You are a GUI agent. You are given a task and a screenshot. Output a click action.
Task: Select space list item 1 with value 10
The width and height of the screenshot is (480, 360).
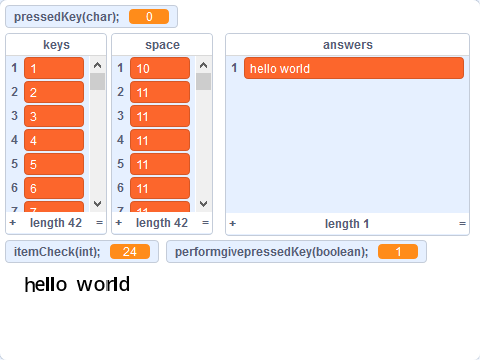click(x=160, y=68)
